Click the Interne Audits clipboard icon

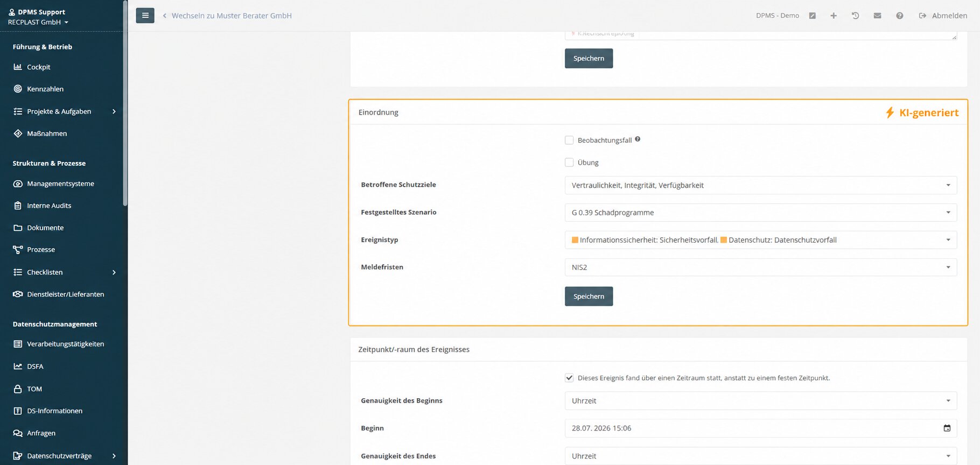[18, 206]
